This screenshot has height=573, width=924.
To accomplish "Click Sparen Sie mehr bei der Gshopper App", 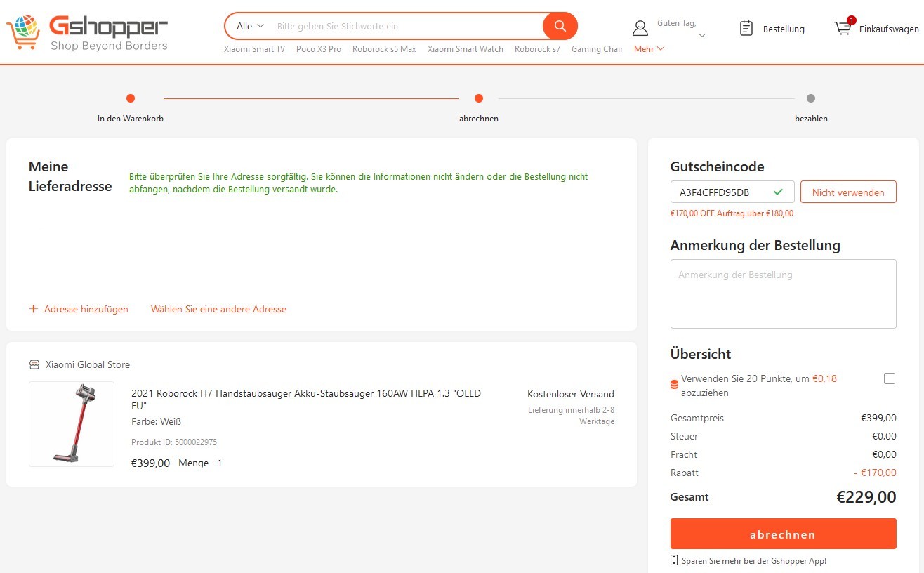I will 754,560.
